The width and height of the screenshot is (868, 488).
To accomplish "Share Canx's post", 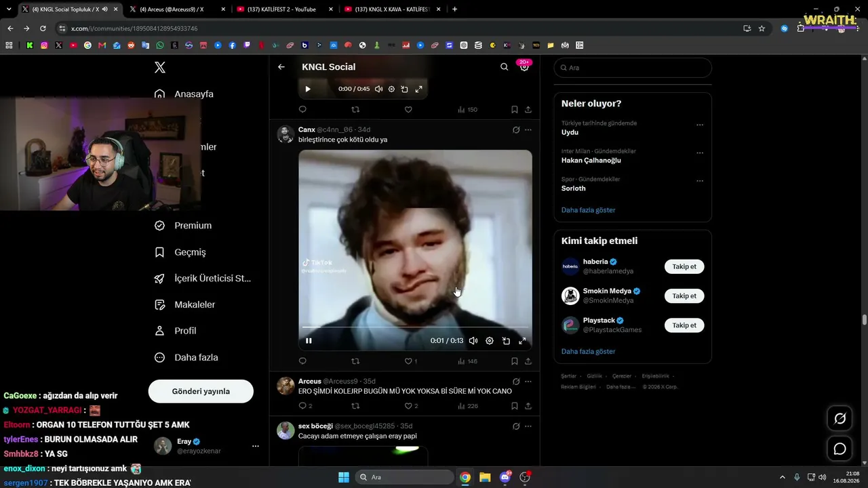I will (x=528, y=361).
